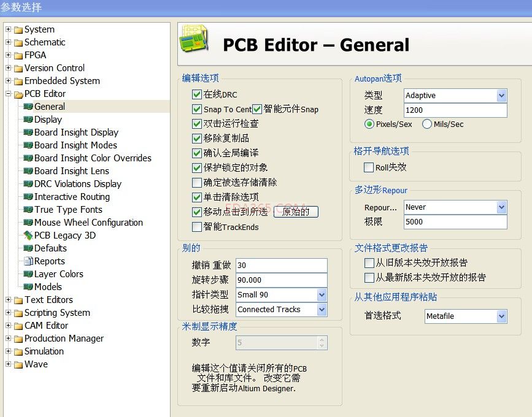Screen dimensions: 532x417
Task: Click the Reports document icon
Action: point(28,261)
